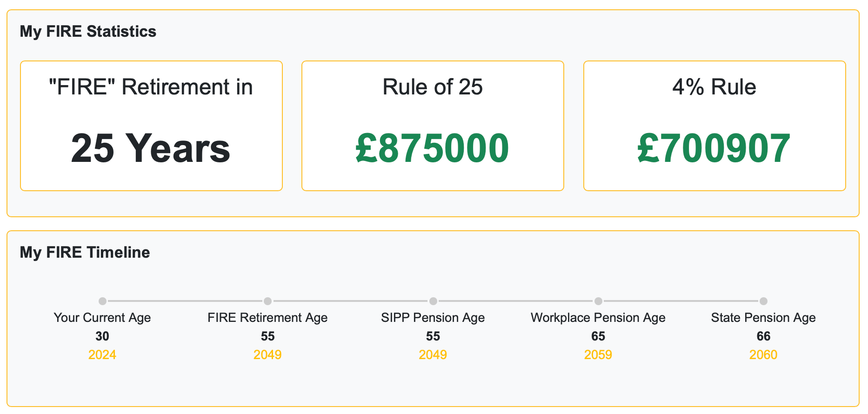Click the 25 Years value
Viewport: 868px width, 414px height.
pos(151,148)
